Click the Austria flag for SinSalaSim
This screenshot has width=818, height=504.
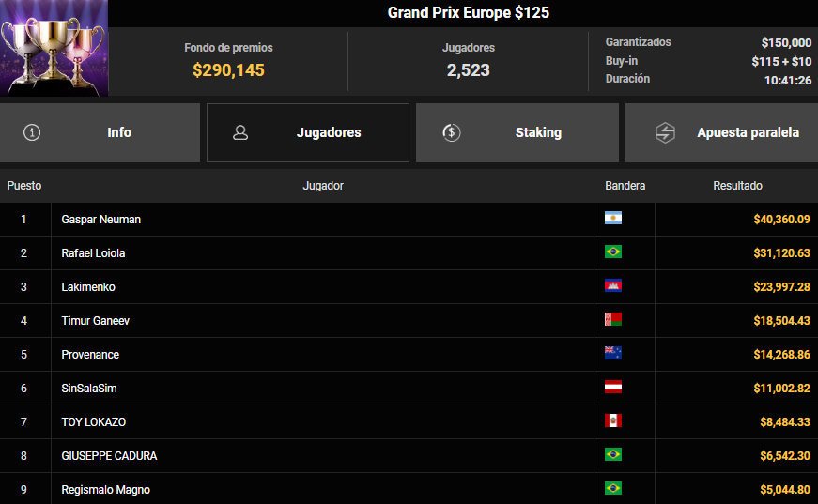[613, 388]
